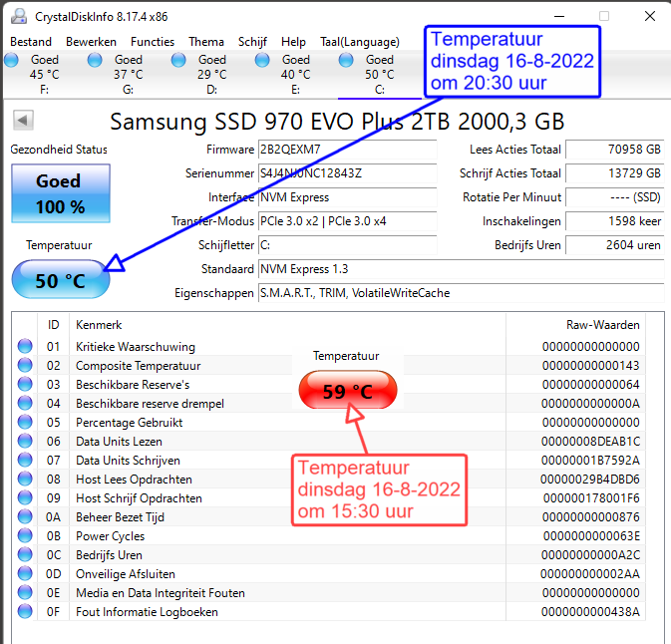This screenshot has width=671, height=644.
Task: Click the Samsung SSD 970 EVO Plus title
Action: [337, 122]
